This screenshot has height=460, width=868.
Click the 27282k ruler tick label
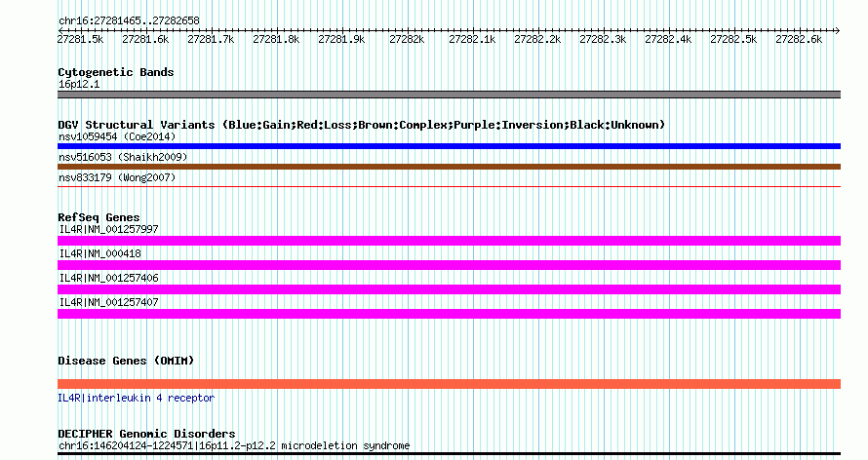[407, 39]
